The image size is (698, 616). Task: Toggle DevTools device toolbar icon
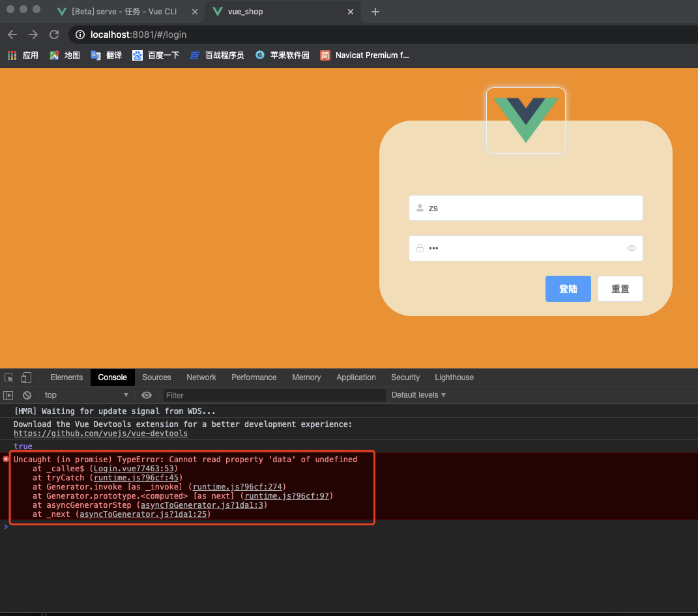(26, 377)
